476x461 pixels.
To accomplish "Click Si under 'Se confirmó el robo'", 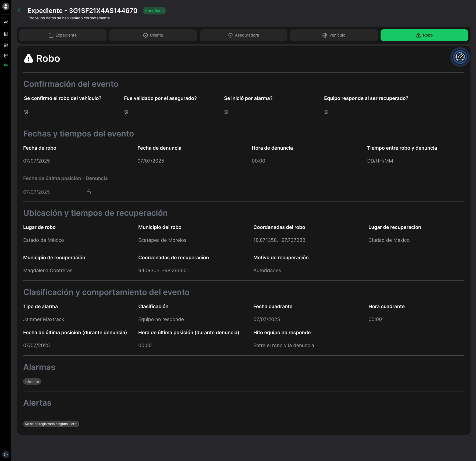I will pos(26,112).
